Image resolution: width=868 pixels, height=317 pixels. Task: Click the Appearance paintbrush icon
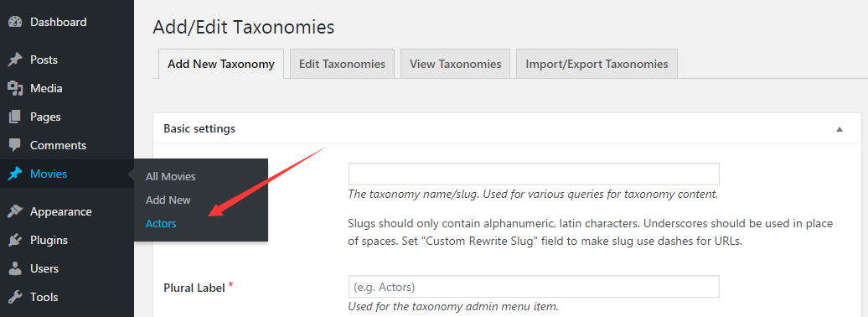(x=15, y=211)
